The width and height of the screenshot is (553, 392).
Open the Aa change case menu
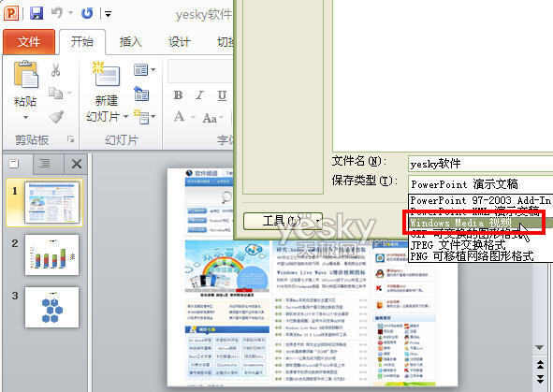[212, 118]
